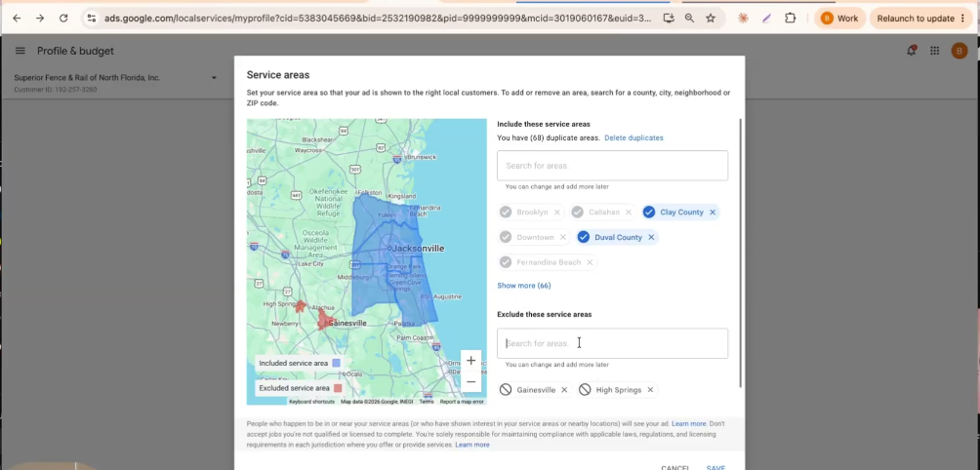Click the install app icon in address bar
The image size is (980, 470).
(668, 19)
